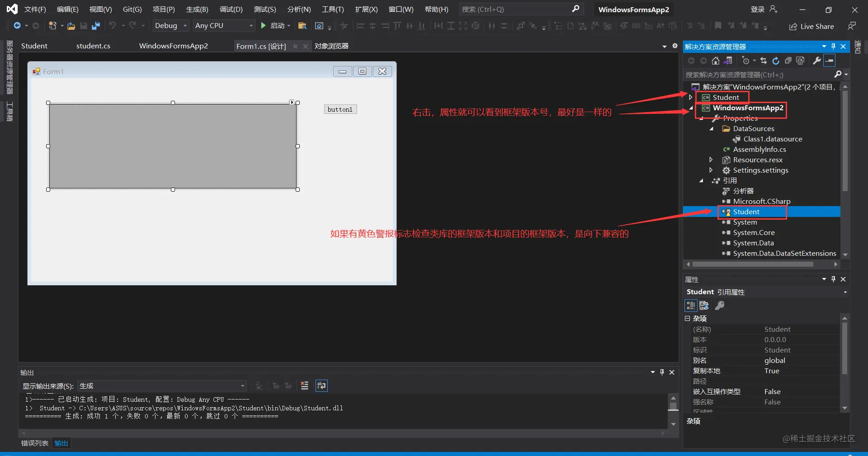Toggle word wrap in the output window
The height and width of the screenshot is (456, 868).
(x=321, y=385)
